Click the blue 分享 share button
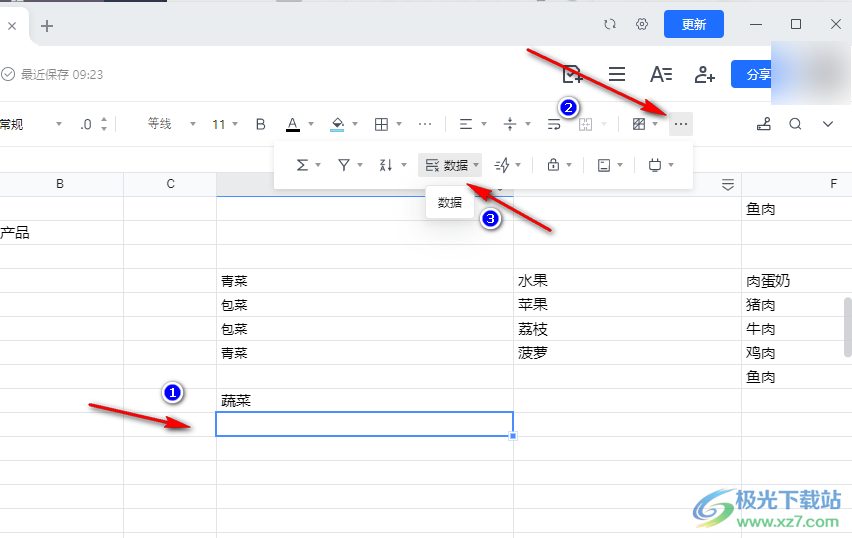The height and width of the screenshot is (538, 852). [752, 74]
